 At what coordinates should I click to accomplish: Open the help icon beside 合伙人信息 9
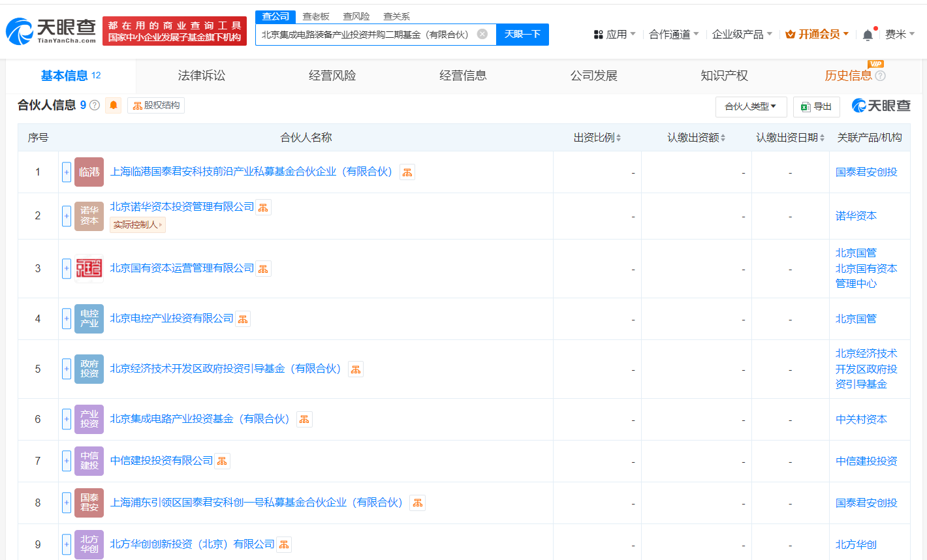point(95,105)
